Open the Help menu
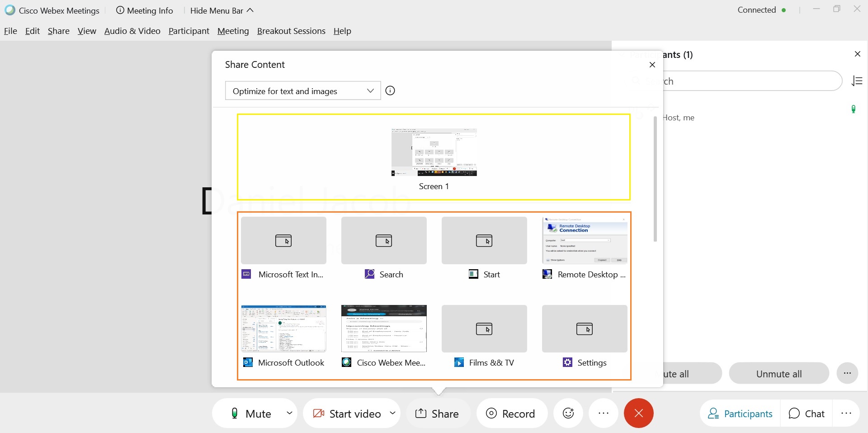868x433 pixels. 342,31
